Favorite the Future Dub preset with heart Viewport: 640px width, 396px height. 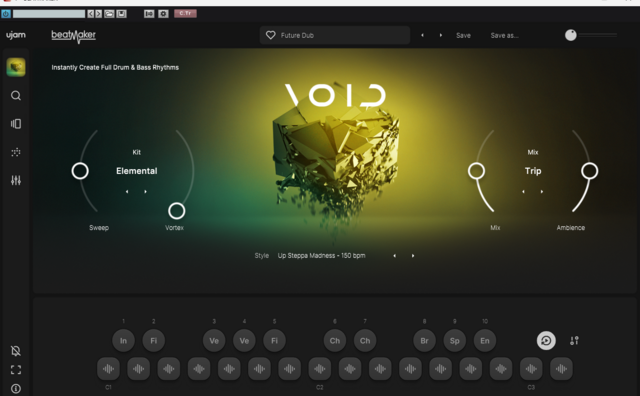[271, 35]
